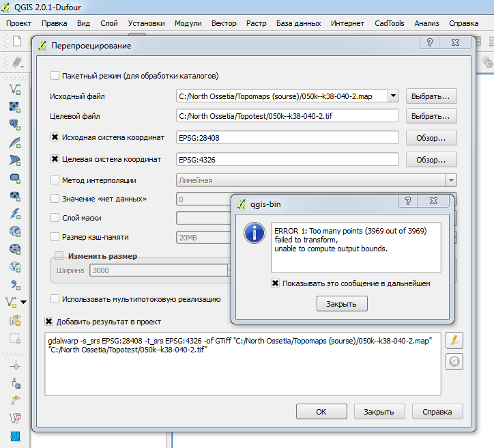The image size is (494, 448).
Task: Click the Add WMS Layer globe icon
Action: tap(15, 232)
